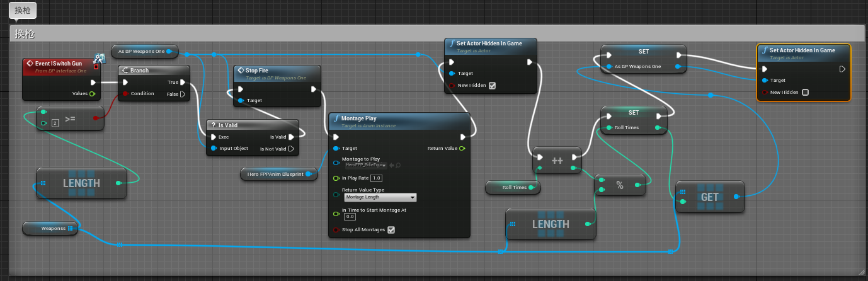The height and width of the screenshot is (281, 868).
Task: Click the start time value field 0.0
Action: point(350,217)
